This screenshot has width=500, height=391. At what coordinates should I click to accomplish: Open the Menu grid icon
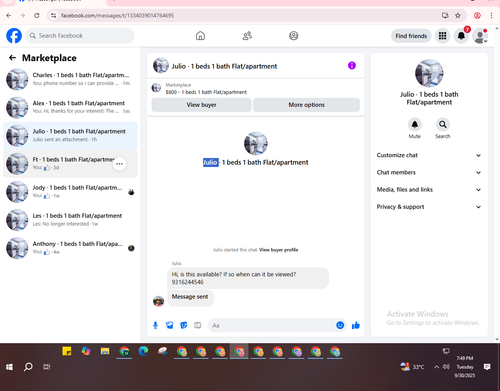tap(442, 36)
